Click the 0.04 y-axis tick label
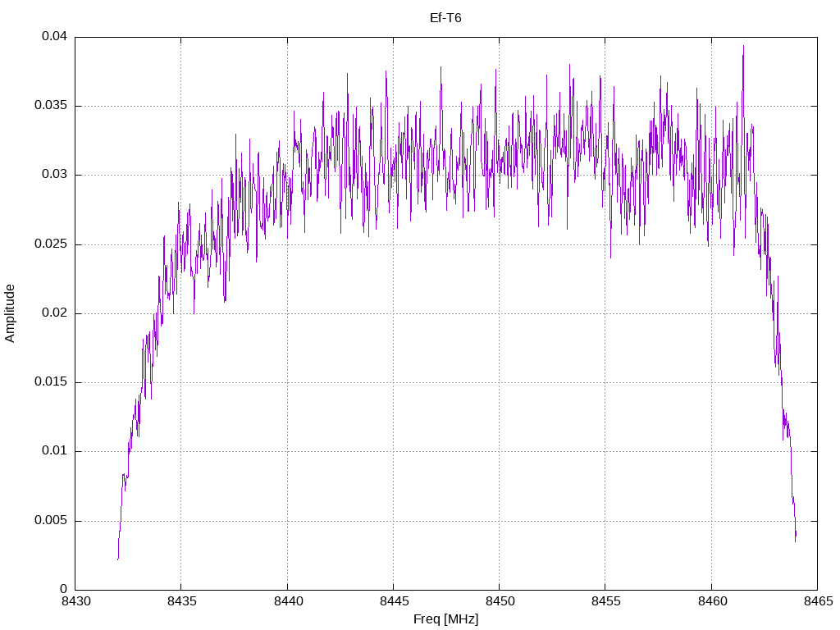This screenshot has height=630, width=840. coord(55,36)
